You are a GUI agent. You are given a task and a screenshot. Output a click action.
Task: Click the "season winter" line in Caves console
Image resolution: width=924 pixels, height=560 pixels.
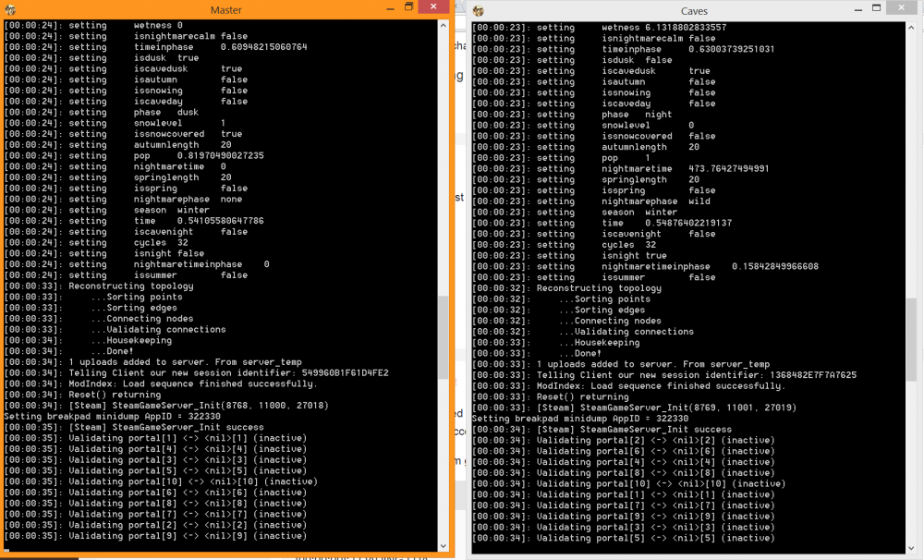[639, 213]
